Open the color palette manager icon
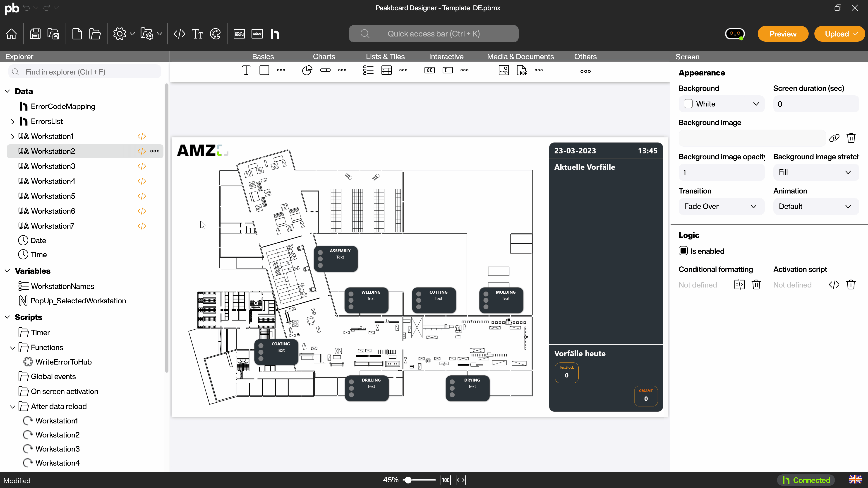868x488 pixels. (x=215, y=34)
